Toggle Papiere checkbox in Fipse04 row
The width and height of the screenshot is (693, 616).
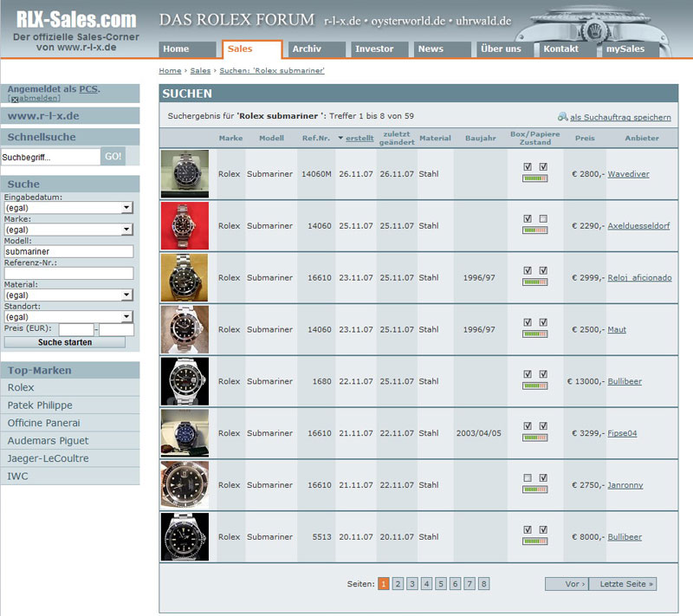click(543, 425)
